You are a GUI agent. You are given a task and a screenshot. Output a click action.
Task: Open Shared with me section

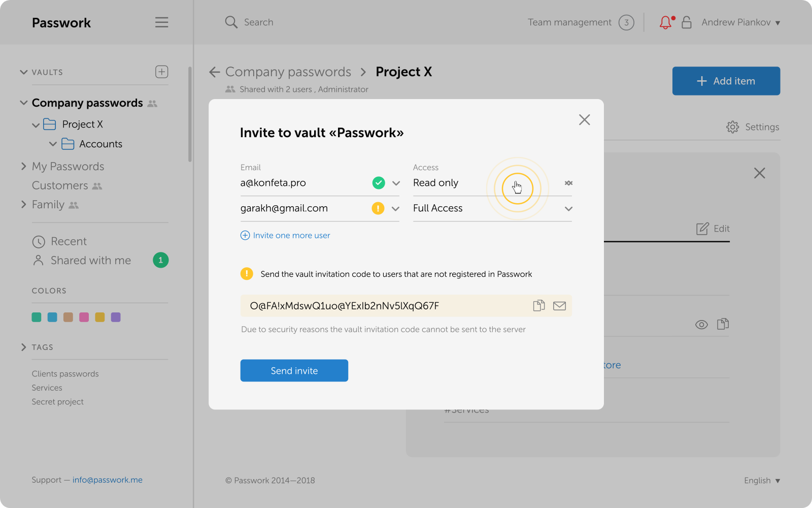tap(90, 261)
